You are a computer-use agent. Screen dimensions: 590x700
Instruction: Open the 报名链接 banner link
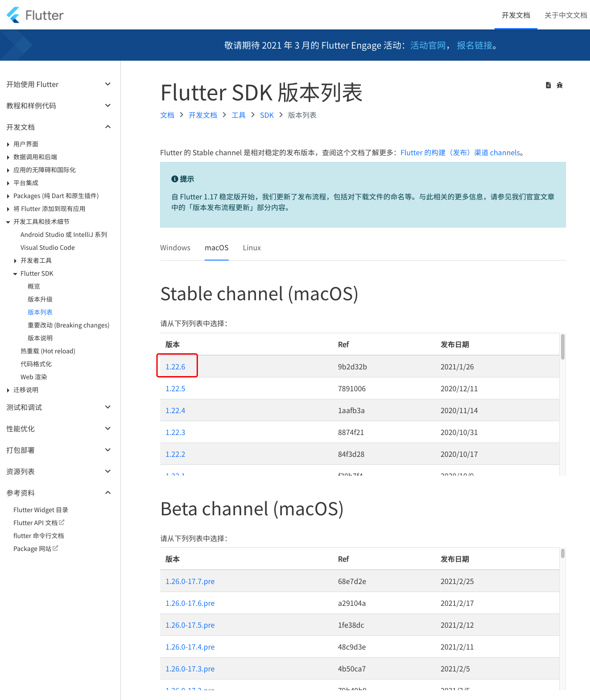pyautogui.click(x=474, y=46)
